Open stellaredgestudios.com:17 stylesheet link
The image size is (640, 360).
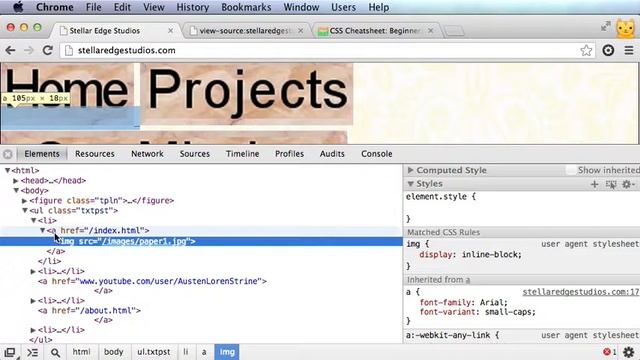tap(580, 292)
